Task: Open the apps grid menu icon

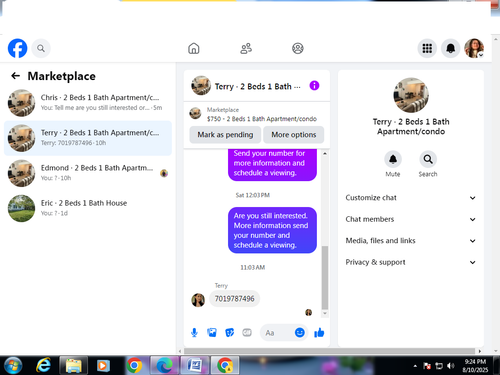Action: (427, 48)
